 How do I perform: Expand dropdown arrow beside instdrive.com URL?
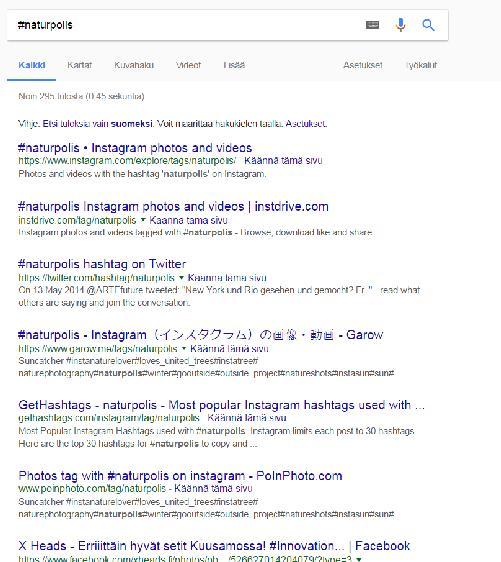143,220
